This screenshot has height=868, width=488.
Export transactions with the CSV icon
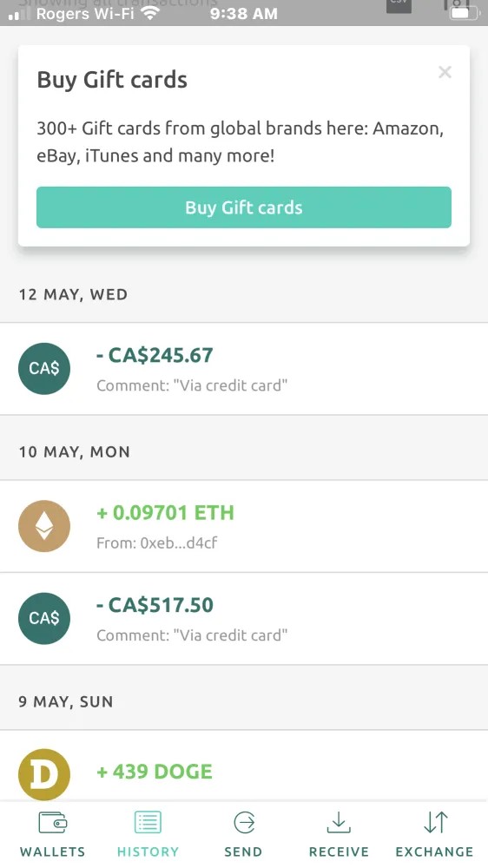(399, 7)
